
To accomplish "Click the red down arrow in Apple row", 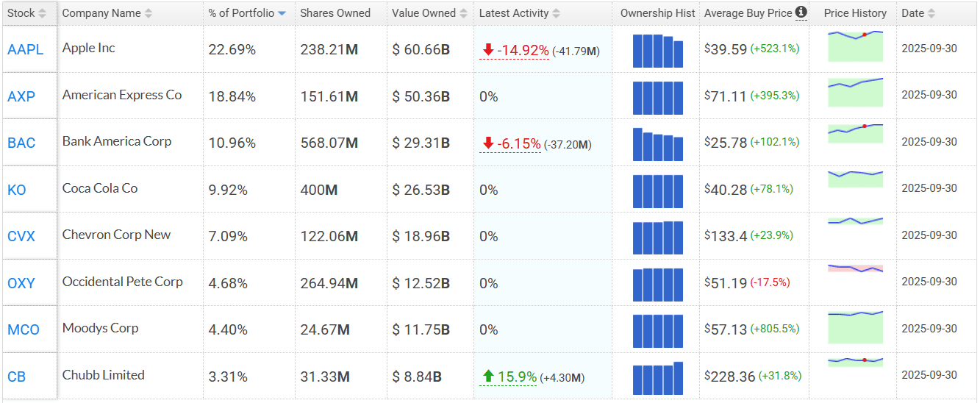I will pos(487,50).
